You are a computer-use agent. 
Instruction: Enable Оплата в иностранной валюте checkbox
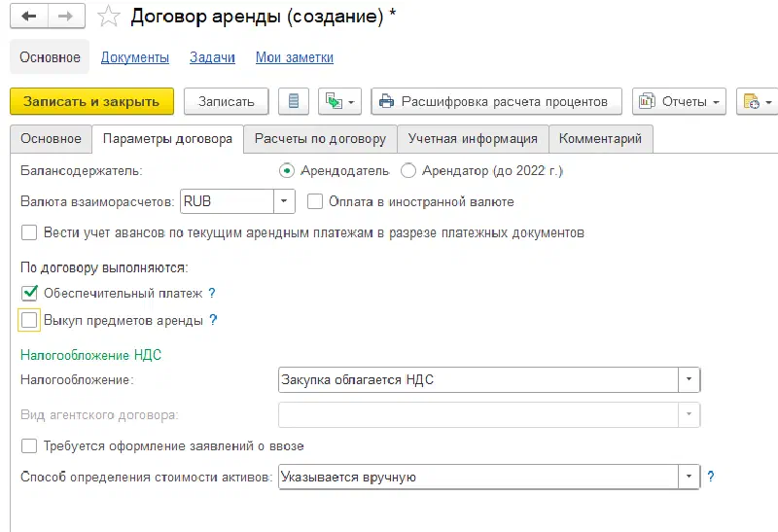pos(315,201)
